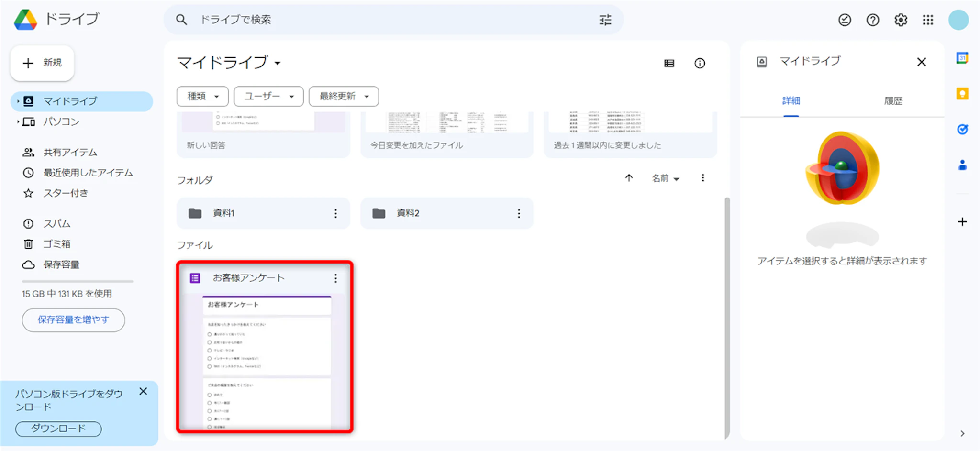
Task: Open the Settings gear icon
Action: pos(901,20)
